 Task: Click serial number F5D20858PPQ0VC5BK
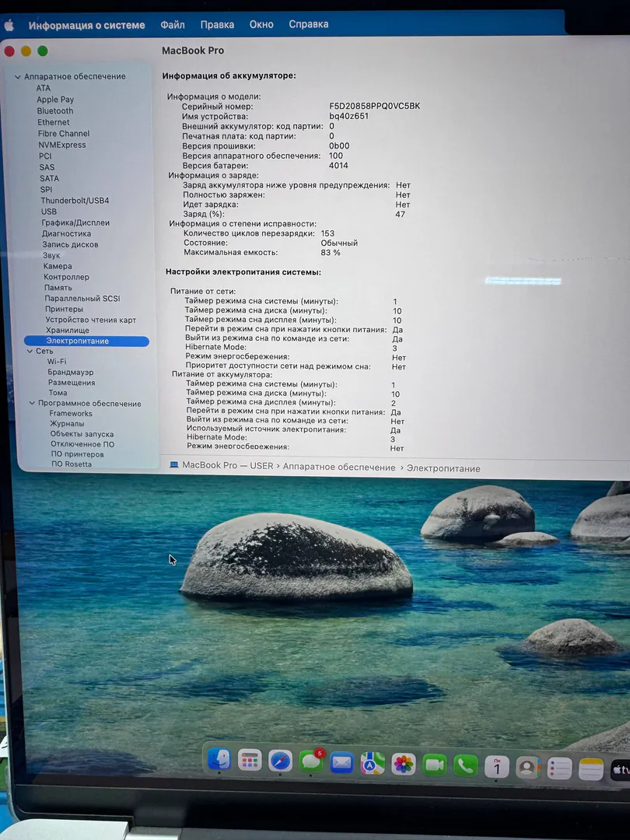[374, 106]
